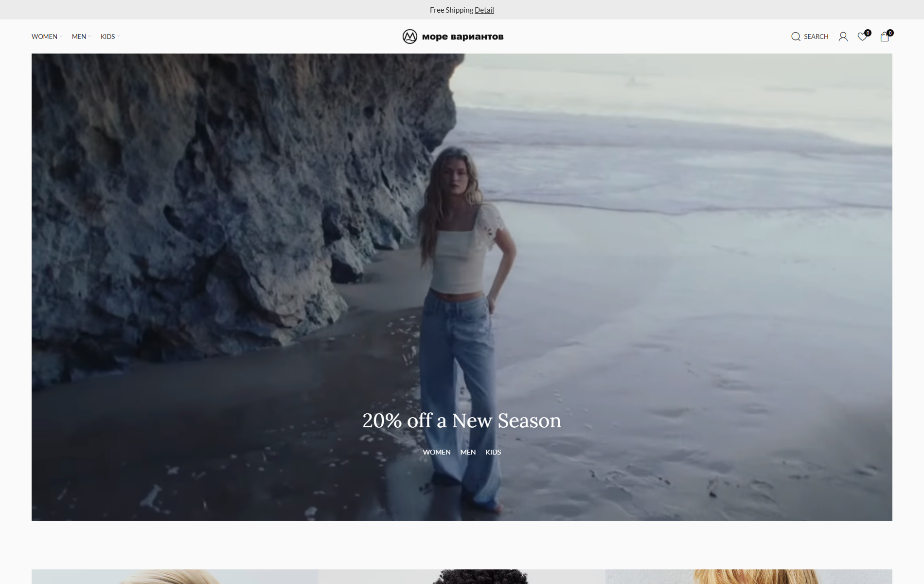This screenshot has height=584, width=924.
Task: Open MEN in the top navigation
Action: pyautogui.click(x=79, y=36)
